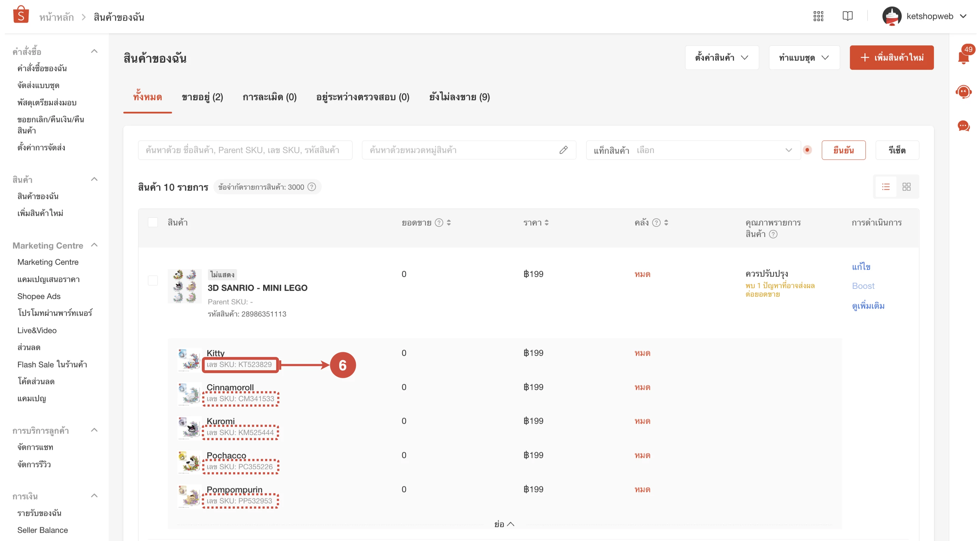
Task: Switch to the ยังไม่ลงขาย (9) tab
Action: point(459,97)
